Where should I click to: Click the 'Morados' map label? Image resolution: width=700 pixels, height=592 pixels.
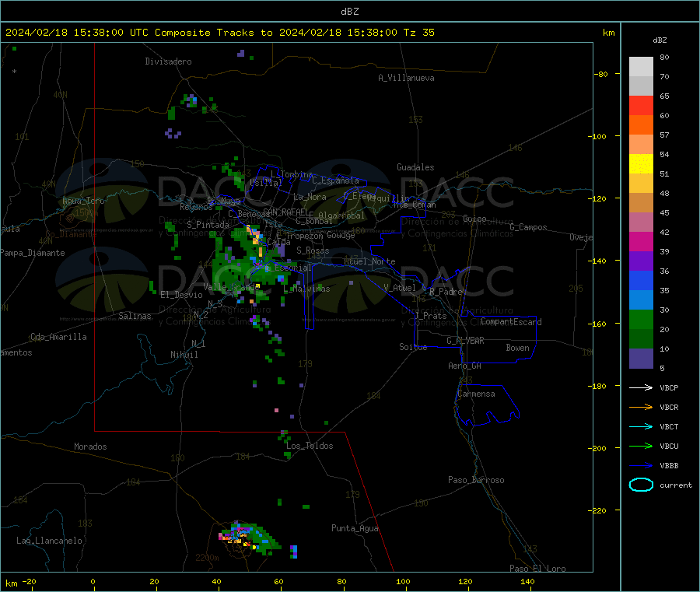click(x=91, y=447)
